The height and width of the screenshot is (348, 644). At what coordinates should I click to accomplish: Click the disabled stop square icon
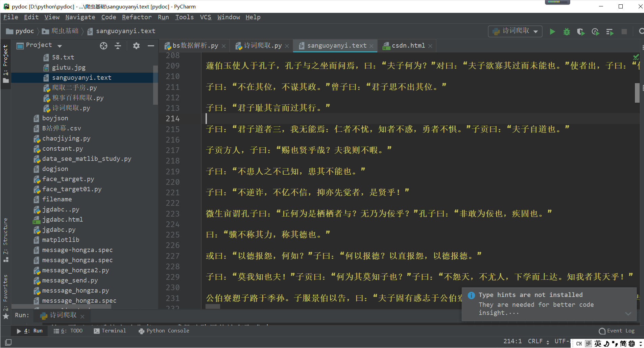624,31
